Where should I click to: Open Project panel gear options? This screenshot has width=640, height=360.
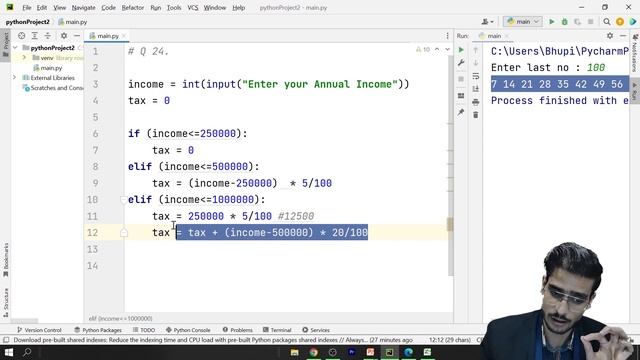(x=64, y=36)
